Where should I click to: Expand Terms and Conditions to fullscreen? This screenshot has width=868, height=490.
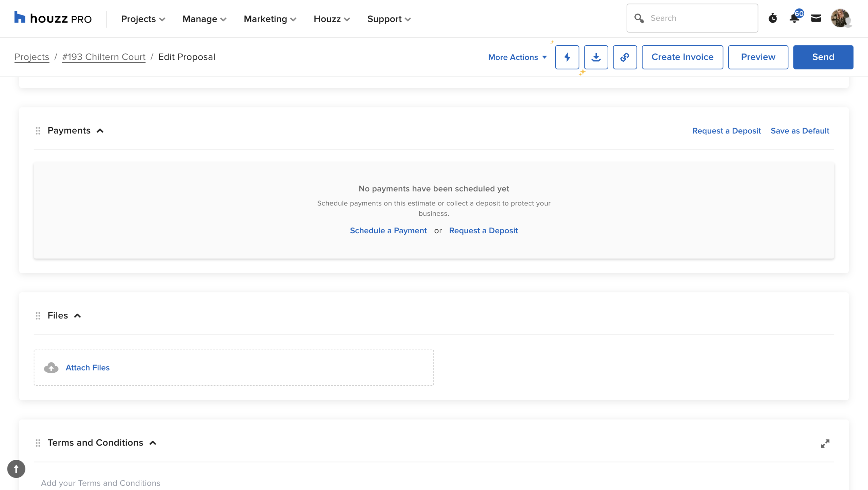click(825, 443)
